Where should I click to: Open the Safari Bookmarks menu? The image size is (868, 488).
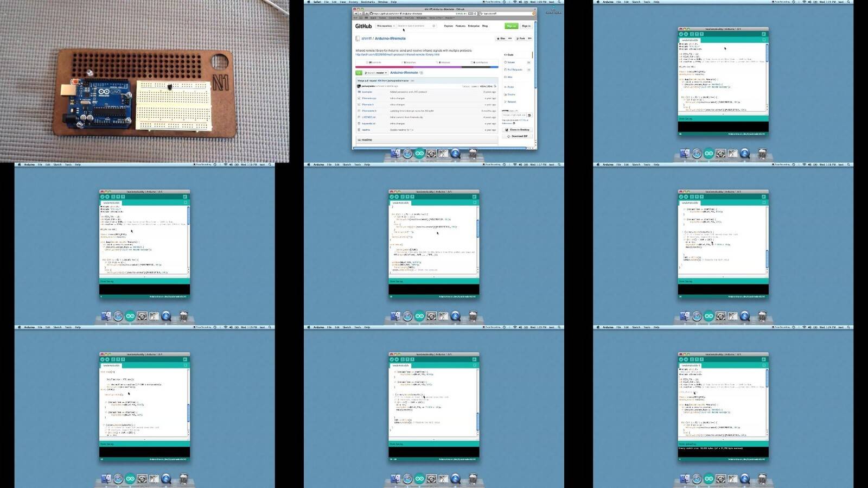coord(368,2)
